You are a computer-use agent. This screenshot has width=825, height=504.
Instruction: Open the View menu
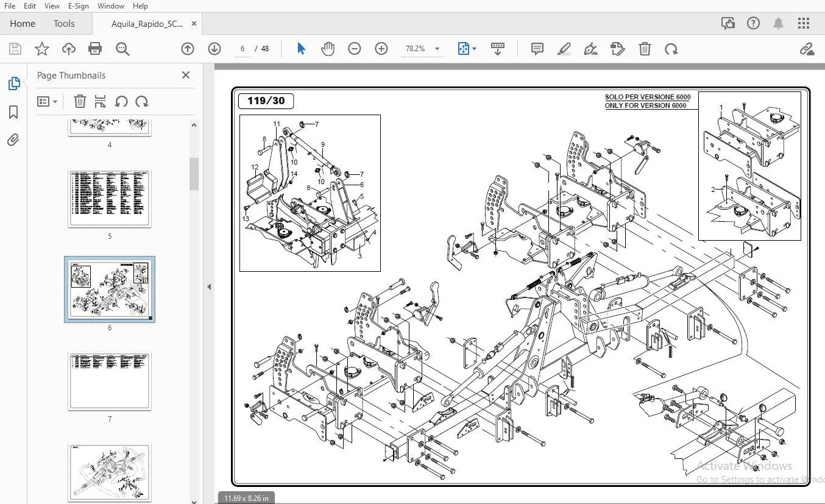click(x=52, y=6)
